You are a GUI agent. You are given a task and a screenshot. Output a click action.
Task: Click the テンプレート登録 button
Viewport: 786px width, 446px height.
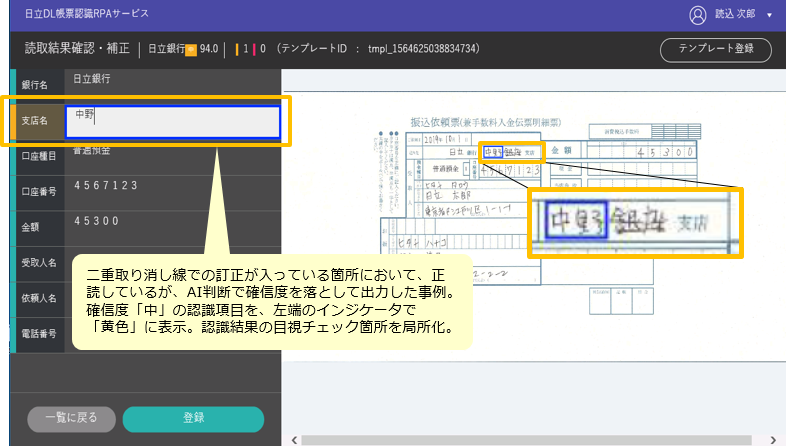point(715,49)
